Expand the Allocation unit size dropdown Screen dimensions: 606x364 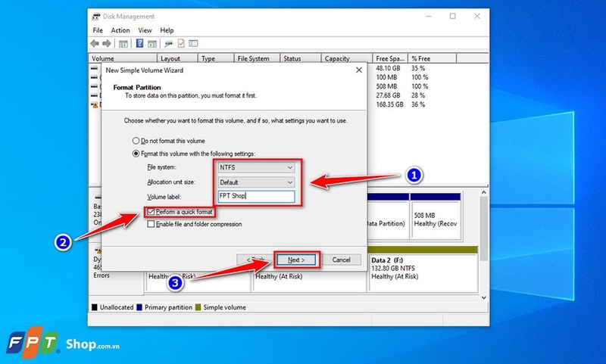point(256,182)
